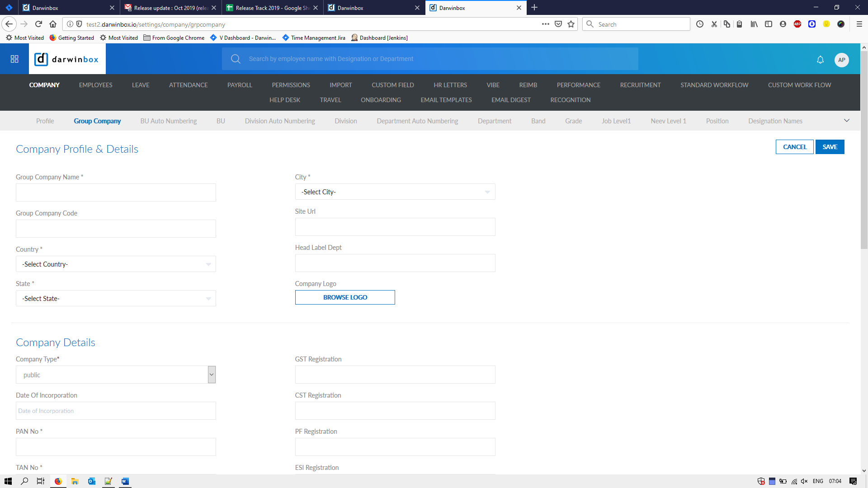Click the Darwinbox logo
The height and width of the screenshot is (488, 868).
coord(67,59)
